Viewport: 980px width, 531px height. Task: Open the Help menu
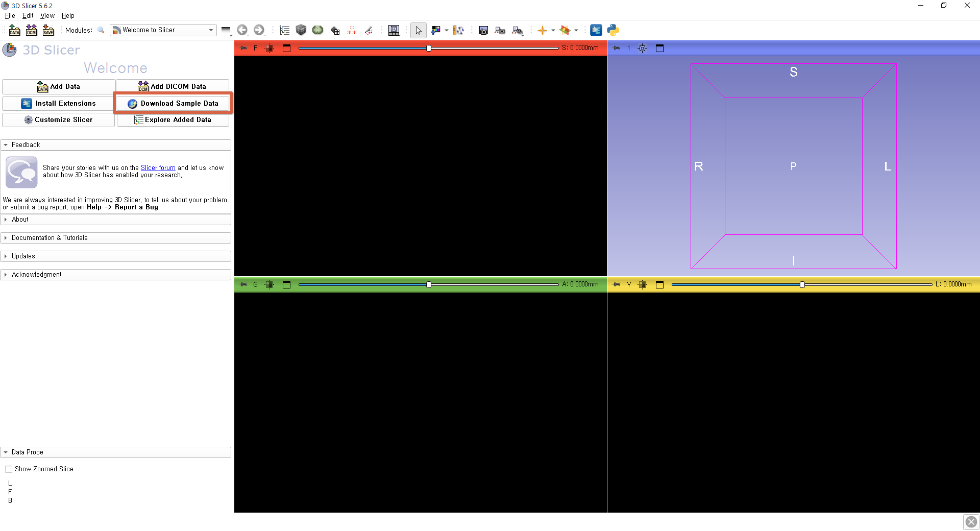(68, 15)
